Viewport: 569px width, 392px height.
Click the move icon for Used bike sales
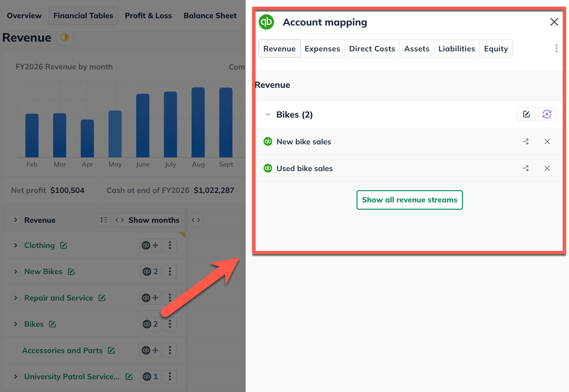click(x=526, y=168)
